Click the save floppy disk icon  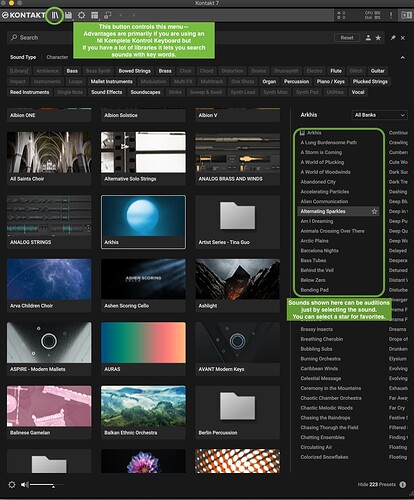(69, 15)
